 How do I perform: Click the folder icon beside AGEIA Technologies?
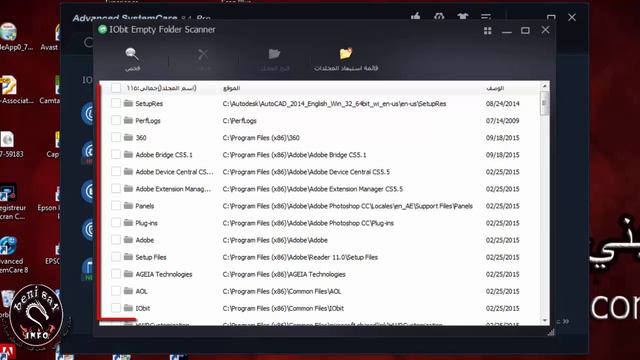pyautogui.click(x=129, y=274)
